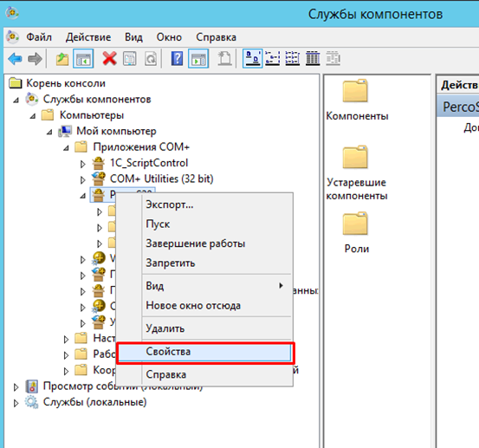Click the Службы компонентов title bar icon
The width and height of the screenshot is (479, 448).
(x=12, y=13)
